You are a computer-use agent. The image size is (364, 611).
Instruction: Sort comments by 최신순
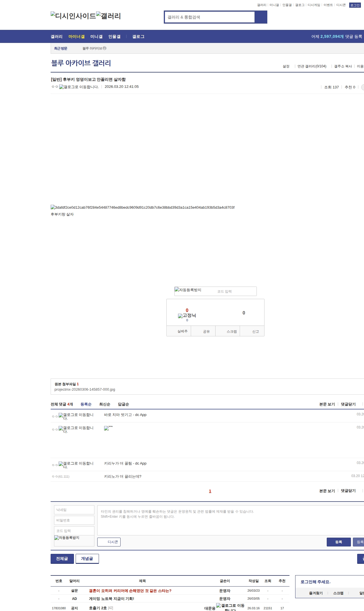104,404
